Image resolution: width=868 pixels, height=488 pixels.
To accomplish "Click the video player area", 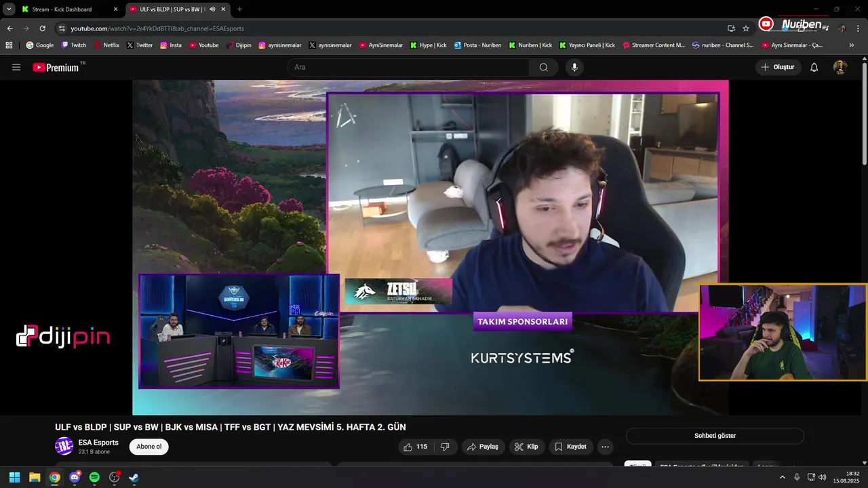I will click(430, 247).
